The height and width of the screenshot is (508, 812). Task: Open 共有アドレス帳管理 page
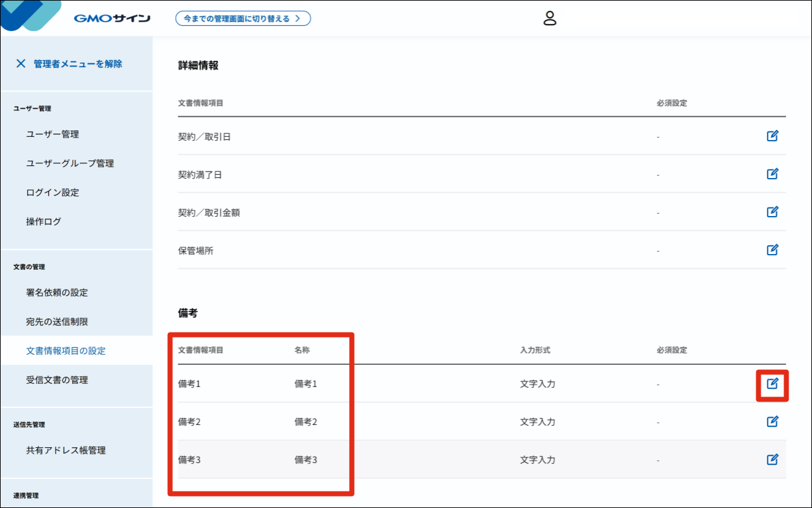(x=66, y=450)
